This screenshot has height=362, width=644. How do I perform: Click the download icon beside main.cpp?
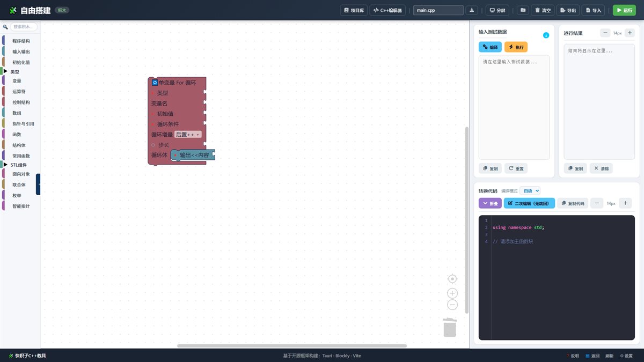(472, 10)
